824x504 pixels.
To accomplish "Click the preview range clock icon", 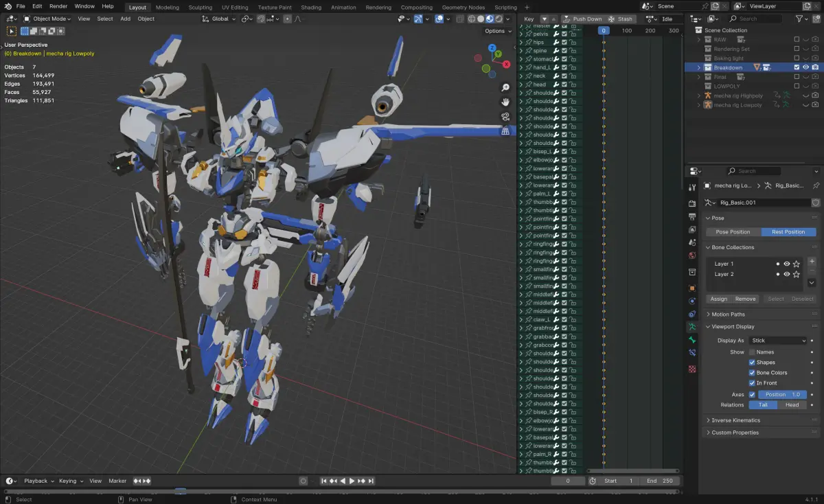I will tap(593, 481).
